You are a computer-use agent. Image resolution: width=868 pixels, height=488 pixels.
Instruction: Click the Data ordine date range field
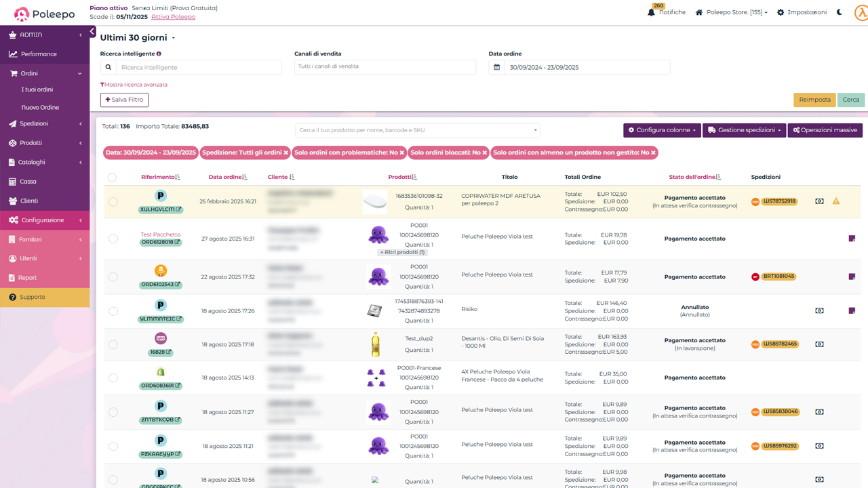[587, 67]
